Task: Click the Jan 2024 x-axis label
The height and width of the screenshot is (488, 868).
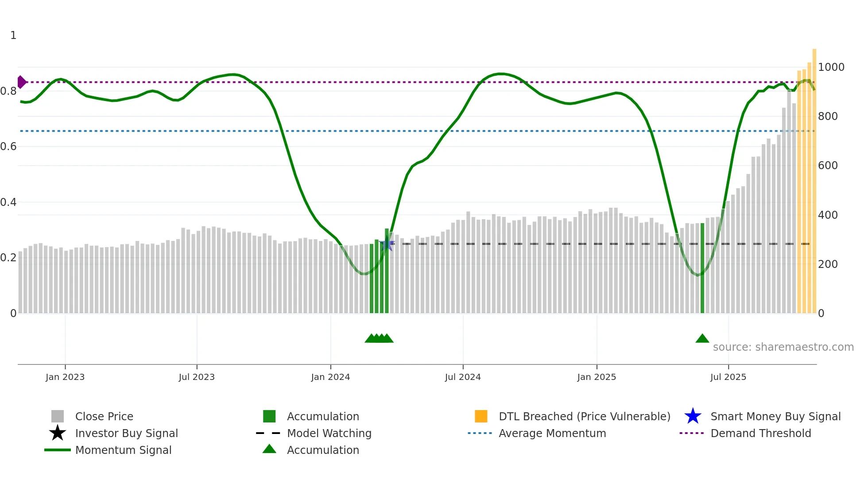Action: coord(330,377)
